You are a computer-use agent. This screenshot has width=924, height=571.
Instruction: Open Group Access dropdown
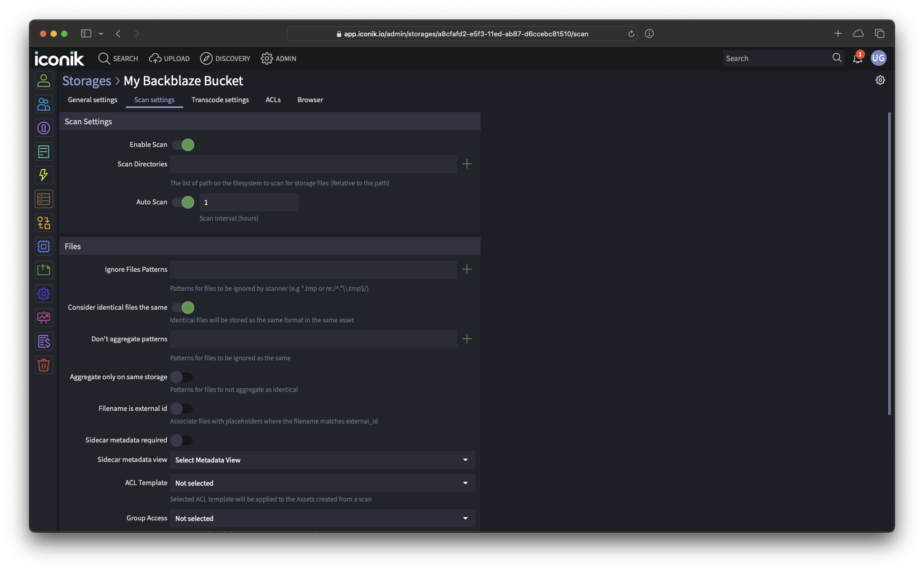pos(322,518)
